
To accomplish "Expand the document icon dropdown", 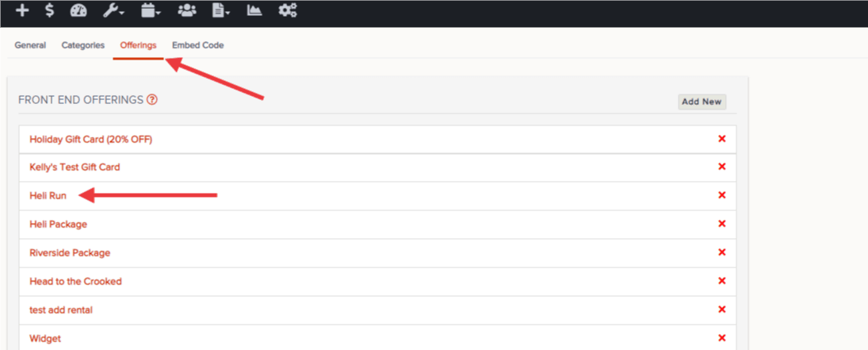I will pyautogui.click(x=221, y=10).
